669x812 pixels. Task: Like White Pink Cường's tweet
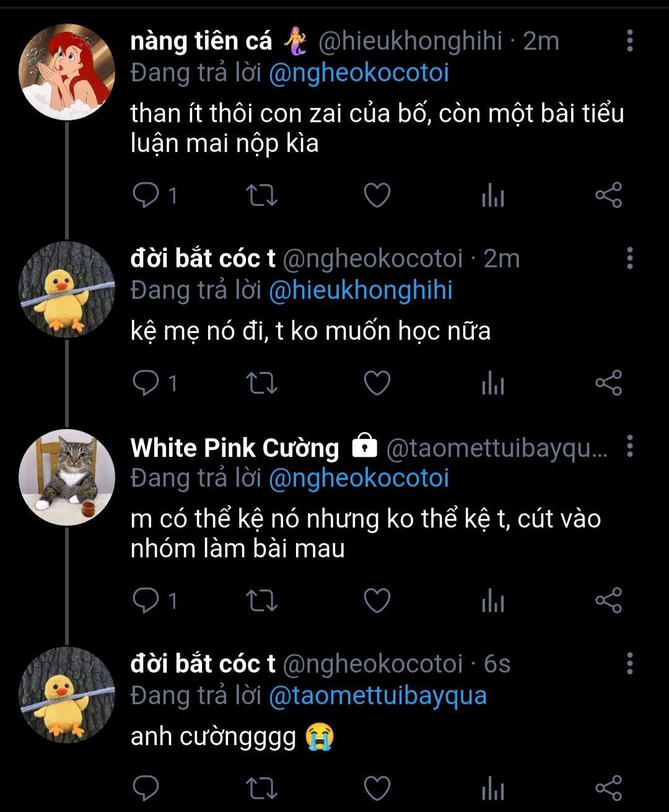[377, 601]
